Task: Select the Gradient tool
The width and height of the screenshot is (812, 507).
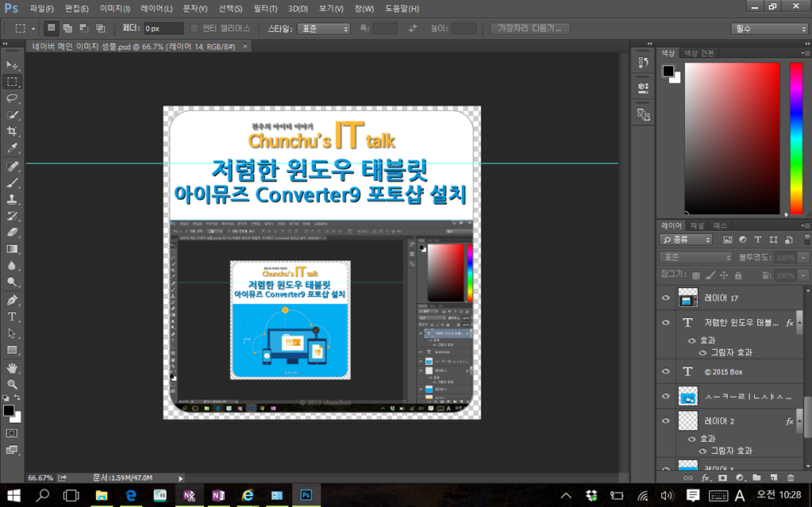Action: 12,249
